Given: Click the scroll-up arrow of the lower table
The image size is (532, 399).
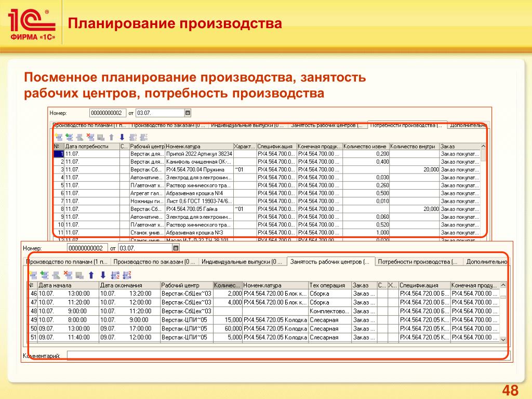Looking at the screenshot, I should (x=503, y=285).
